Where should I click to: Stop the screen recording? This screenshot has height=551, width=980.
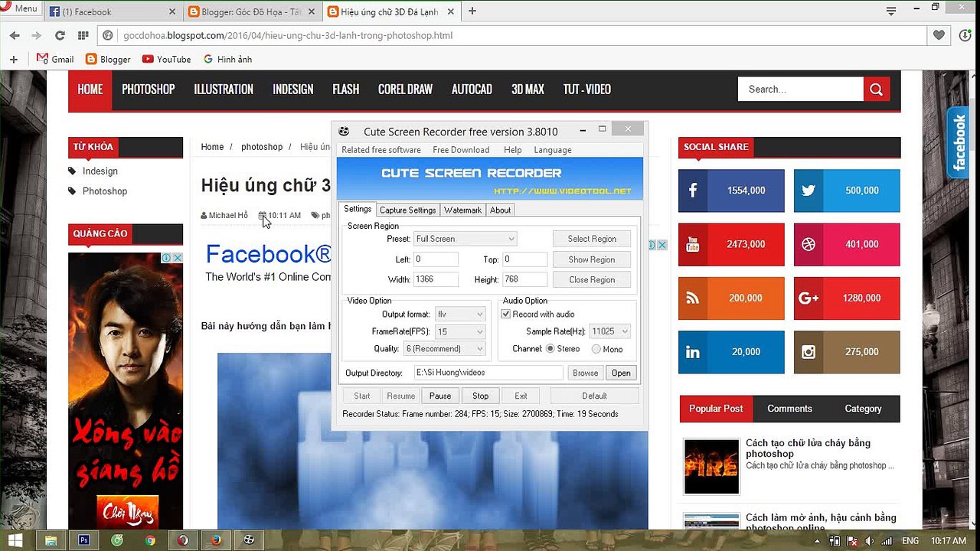click(x=480, y=396)
